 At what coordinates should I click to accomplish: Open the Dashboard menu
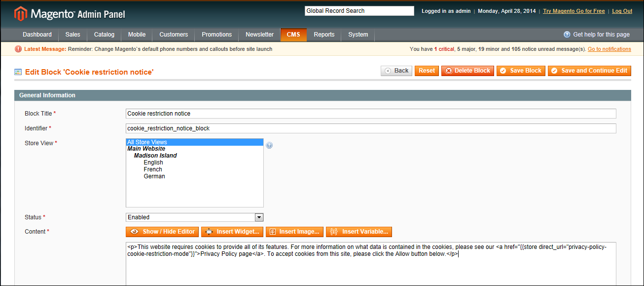[37, 35]
